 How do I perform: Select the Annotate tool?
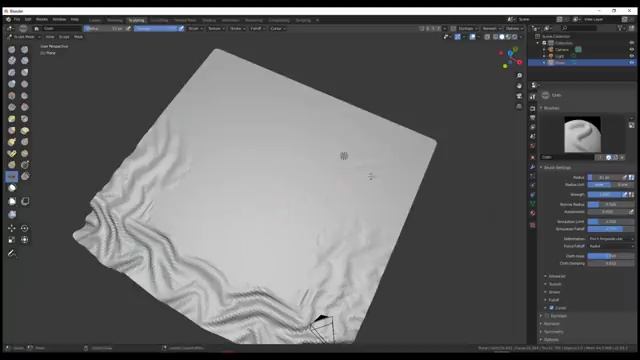(12, 253)
